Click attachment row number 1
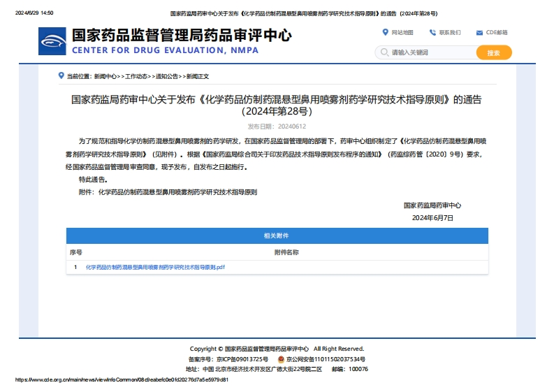Screen dimensions: 554x392 [75, 267]
